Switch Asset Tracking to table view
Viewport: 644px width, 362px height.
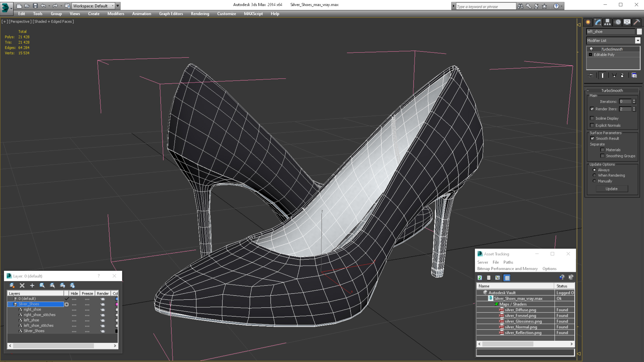coord(507,278)
